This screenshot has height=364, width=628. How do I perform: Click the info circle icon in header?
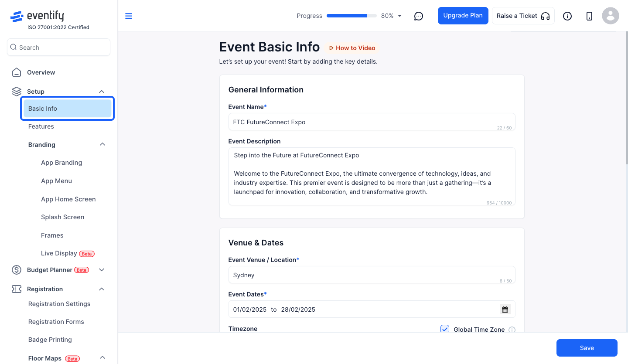pos(567,16)
